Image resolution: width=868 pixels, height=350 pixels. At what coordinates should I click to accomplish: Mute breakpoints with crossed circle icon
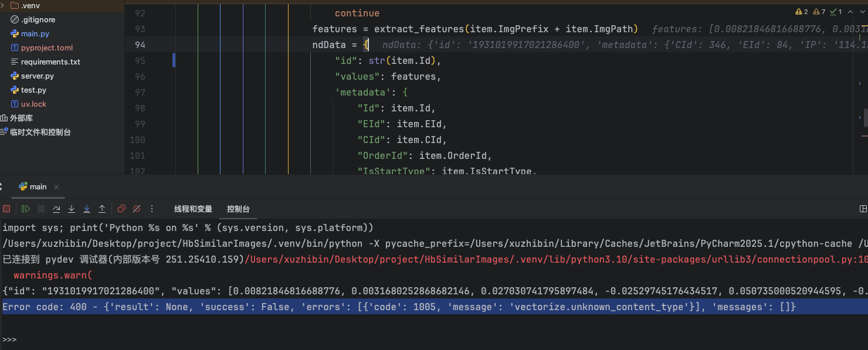137,209
